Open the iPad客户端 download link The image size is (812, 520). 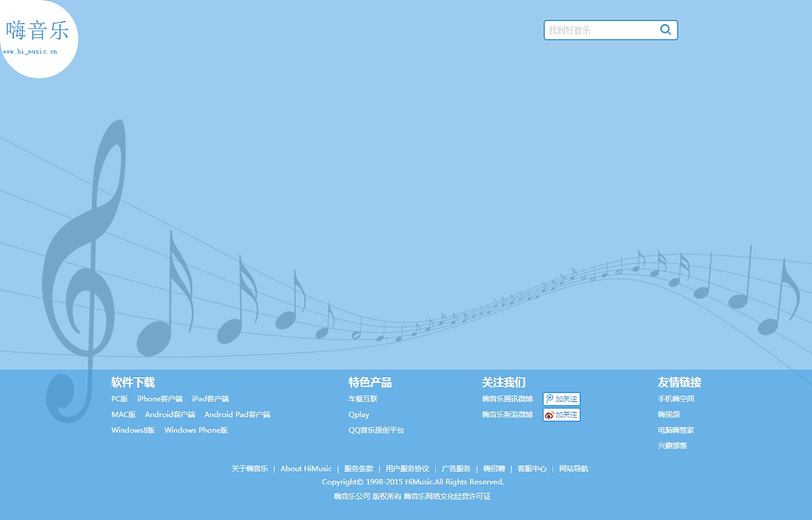pyautogui.click(x=211, y=399)
